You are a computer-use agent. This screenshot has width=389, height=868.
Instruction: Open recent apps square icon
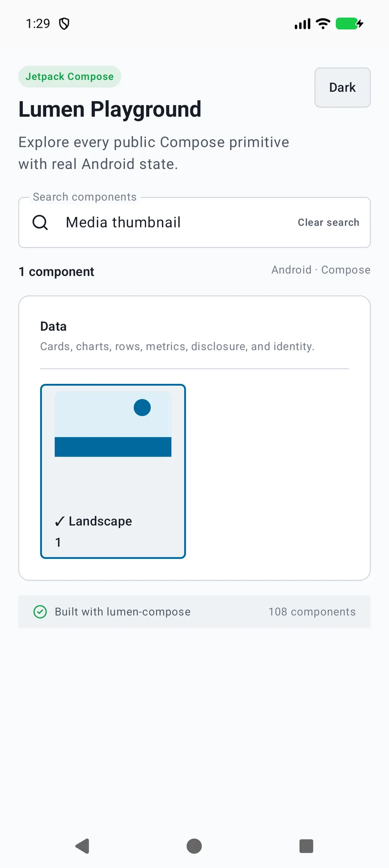point(306,846)
